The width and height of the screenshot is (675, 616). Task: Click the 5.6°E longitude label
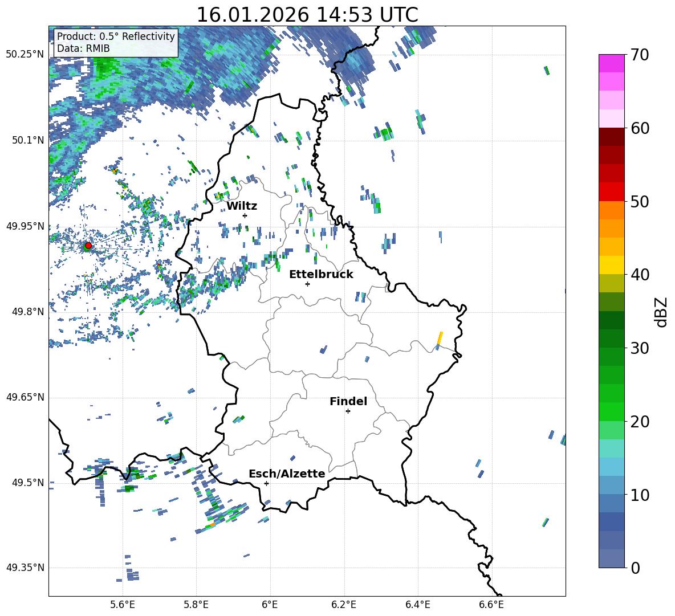pos(123,605)
